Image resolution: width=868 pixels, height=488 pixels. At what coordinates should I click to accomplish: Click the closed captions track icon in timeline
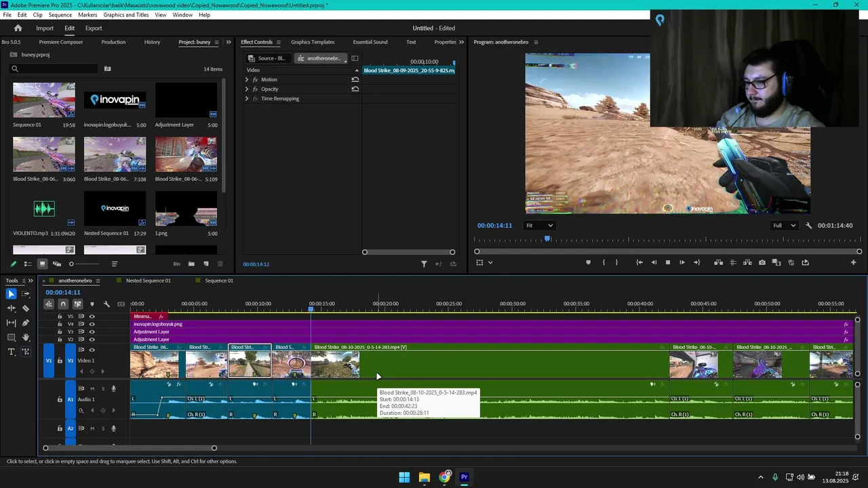pyautogui.click(x=121, y=304)
